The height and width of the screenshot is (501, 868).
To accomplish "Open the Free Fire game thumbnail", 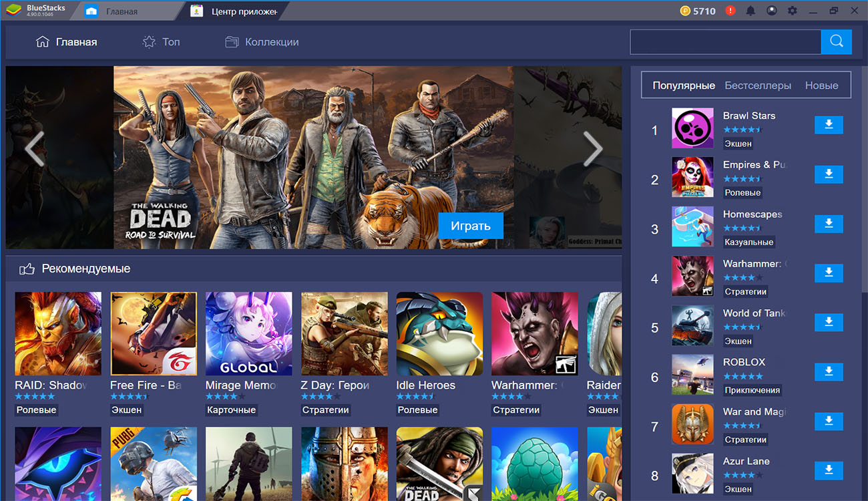I will pos(154,333).
